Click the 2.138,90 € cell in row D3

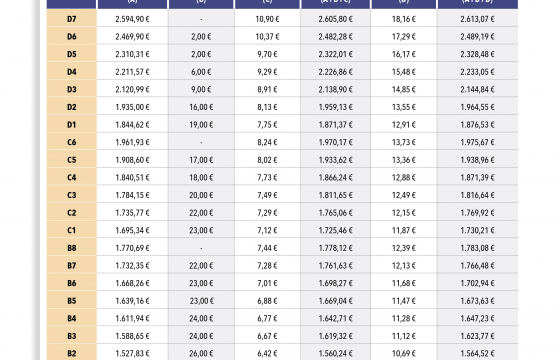(335, 89)
